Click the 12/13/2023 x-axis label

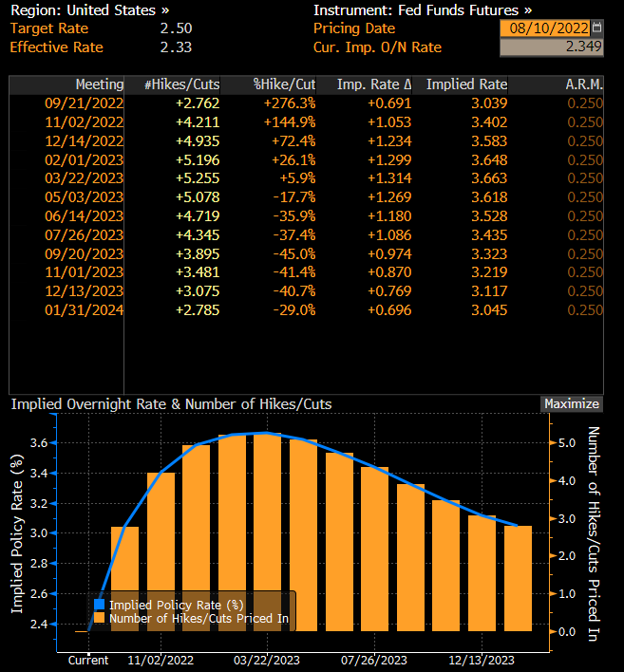pyautogui.click(x=482, y=660)
